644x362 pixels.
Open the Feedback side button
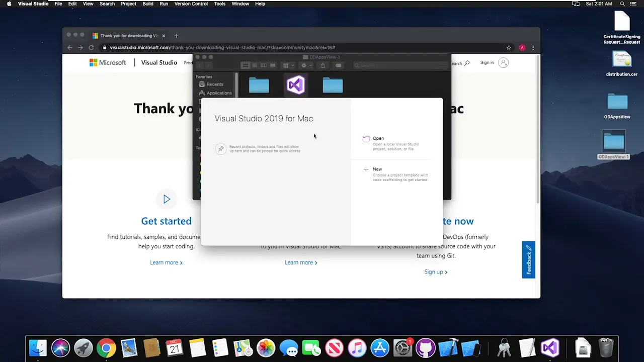tap(529, 260)
